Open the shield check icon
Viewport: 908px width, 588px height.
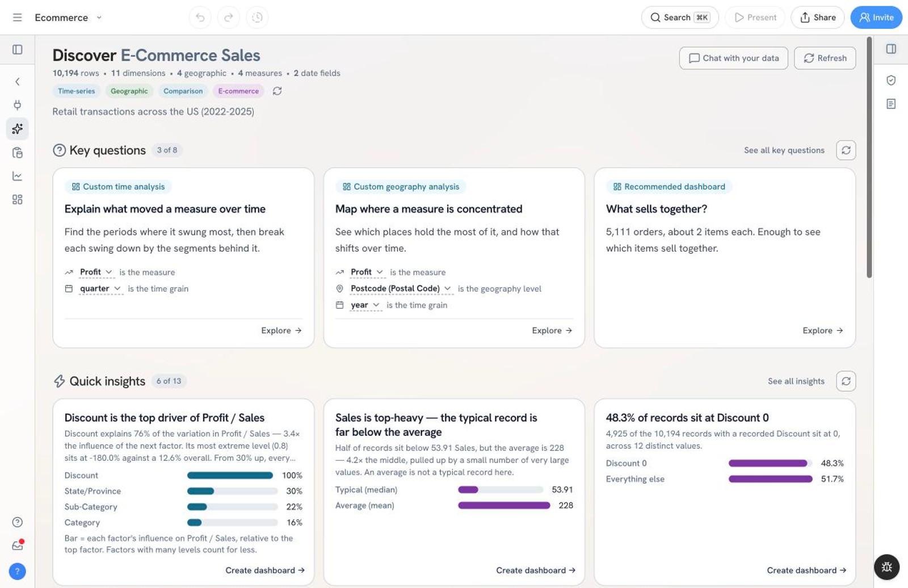(891, 81)
